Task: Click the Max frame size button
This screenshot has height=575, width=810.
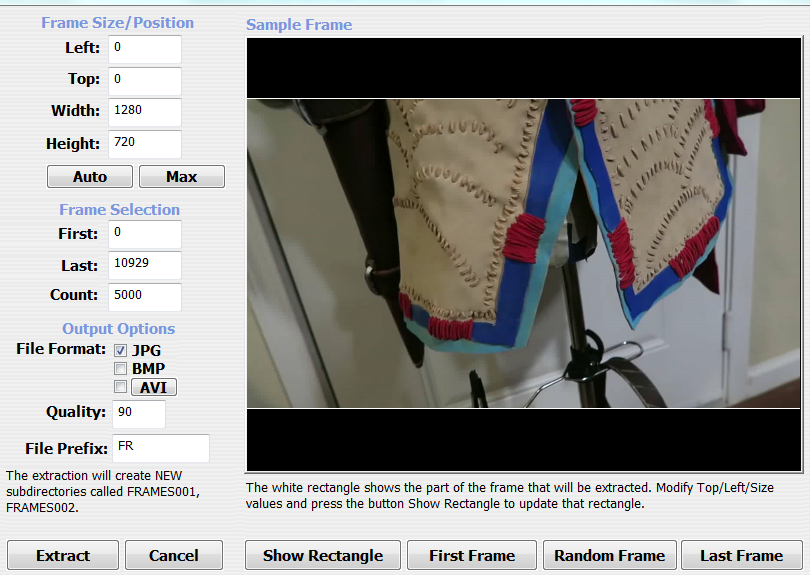Action: click(181, 177)
